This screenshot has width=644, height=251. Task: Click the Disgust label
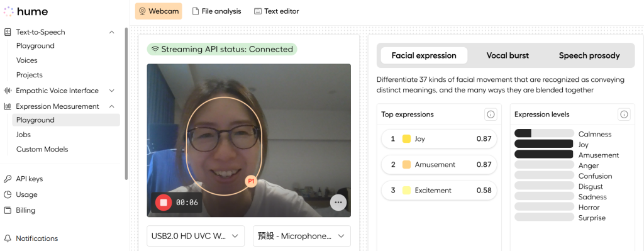[x=591, y=187]
